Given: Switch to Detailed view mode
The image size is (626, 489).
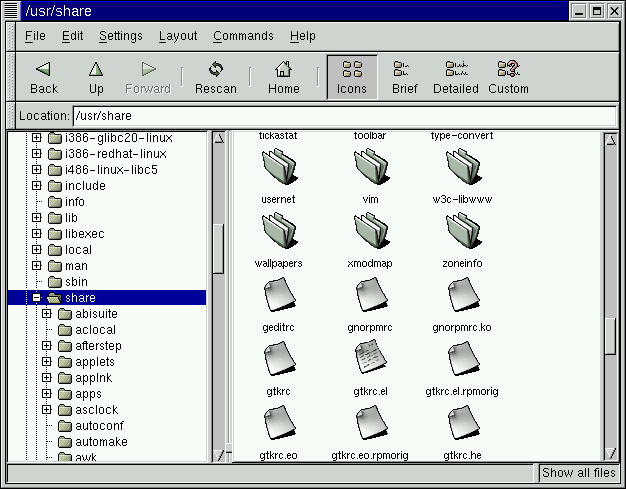Looking at the screenshot, I should [x=456, y=77].
